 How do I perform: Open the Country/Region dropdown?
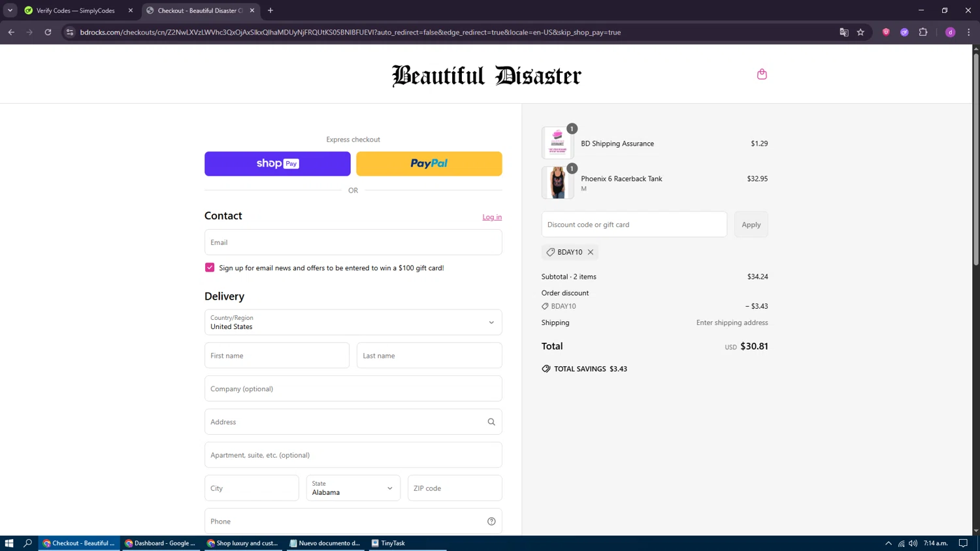click(353, 323)
